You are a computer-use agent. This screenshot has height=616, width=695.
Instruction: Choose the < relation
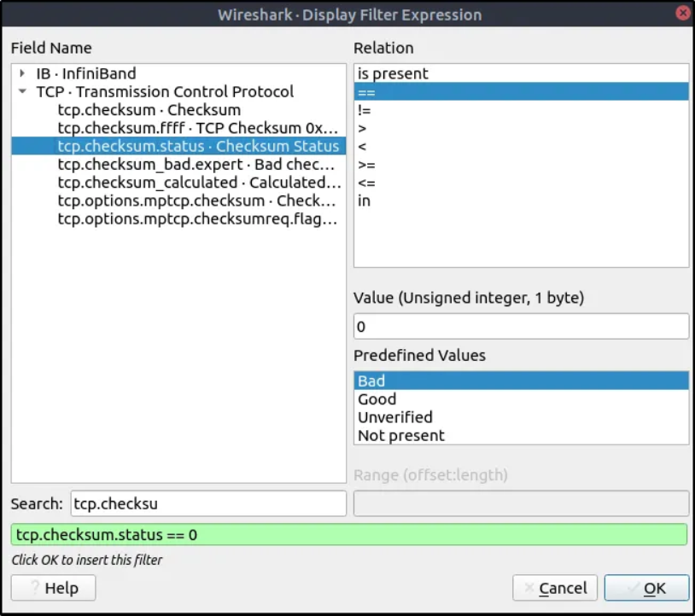click(521, 146)
